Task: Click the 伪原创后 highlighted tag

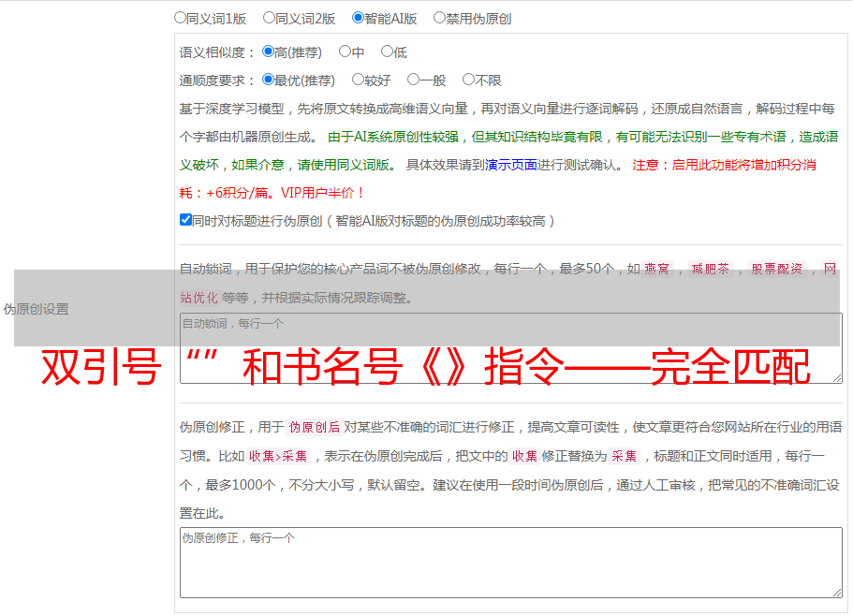Action: tap(315, 427)
